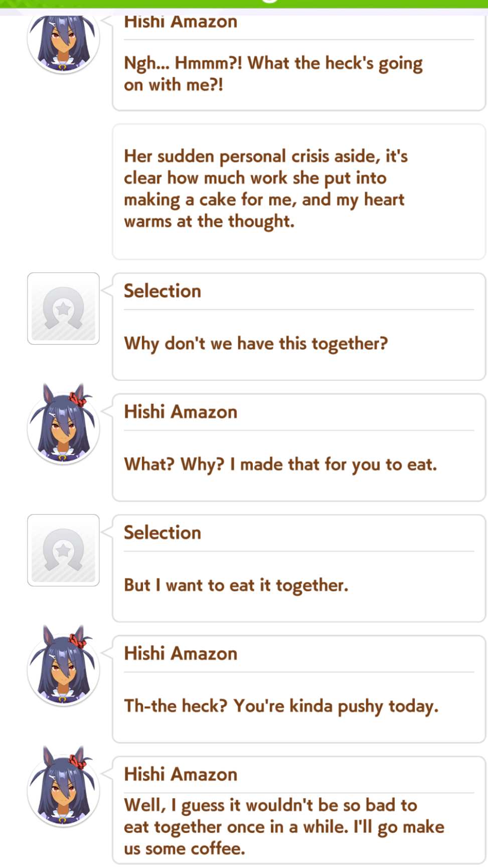Tap the horseshoe icon beside "But I want to eat it together."
488x868 pixels.
(63, 550)
